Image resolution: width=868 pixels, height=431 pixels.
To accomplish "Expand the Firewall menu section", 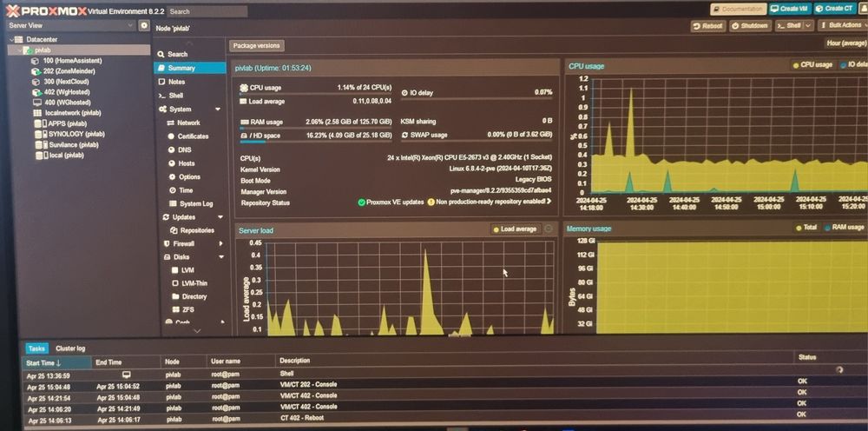I will click(220, 243).
